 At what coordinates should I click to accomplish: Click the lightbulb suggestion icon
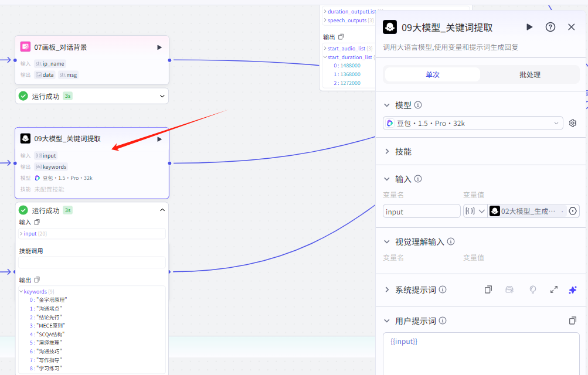pyautogui.click(x=532, y=289)
